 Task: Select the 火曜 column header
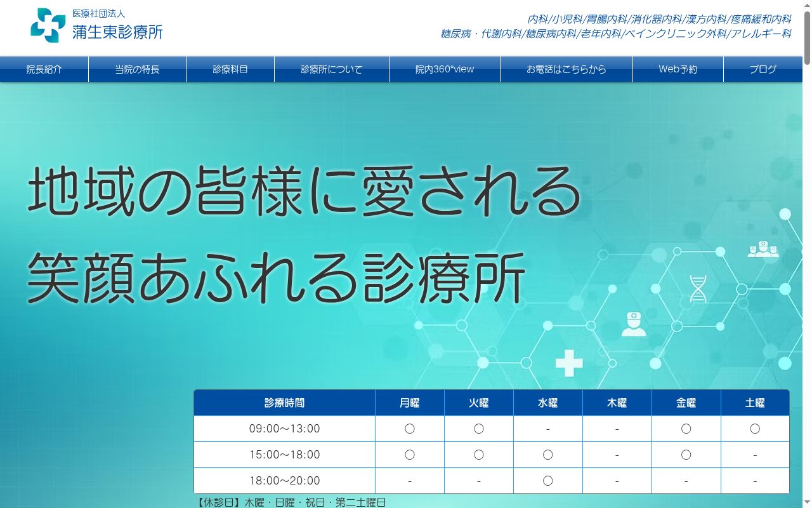pyautogui.click(x=479, y=403)
